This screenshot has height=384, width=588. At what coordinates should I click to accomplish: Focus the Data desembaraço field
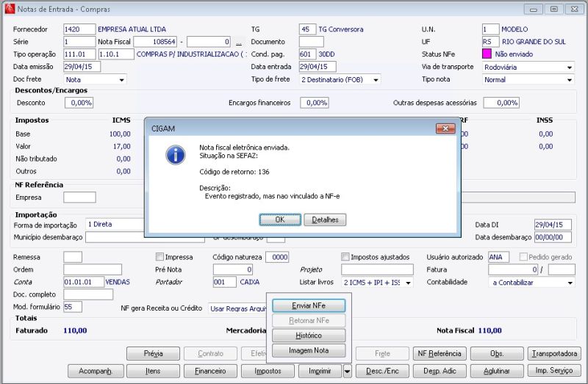553,237
